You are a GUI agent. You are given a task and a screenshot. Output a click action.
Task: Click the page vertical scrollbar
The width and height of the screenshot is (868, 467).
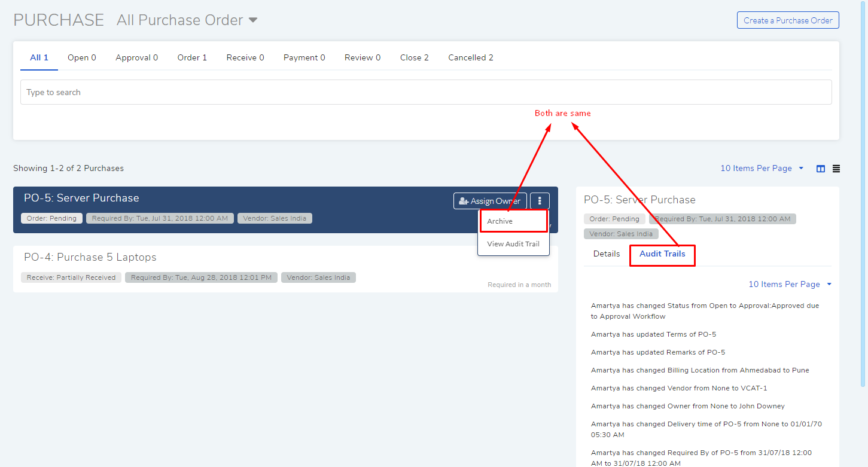click(x=863, y=193)
